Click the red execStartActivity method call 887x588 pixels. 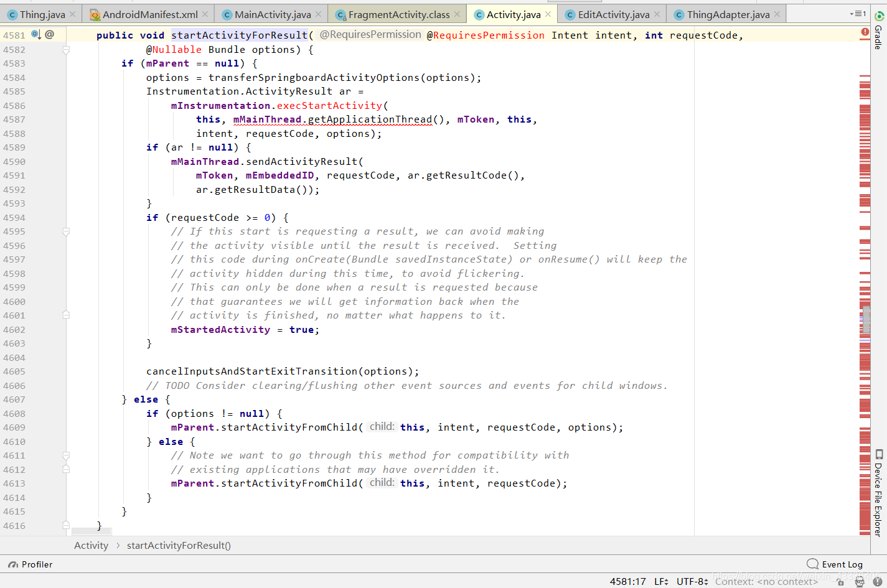[x=329, y=106]
